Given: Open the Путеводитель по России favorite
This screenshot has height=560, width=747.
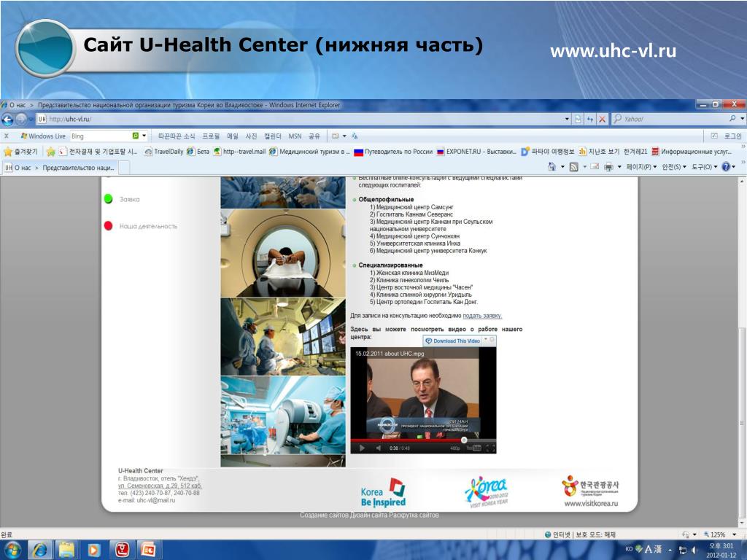Looking at the screenshot, I should [x=393, y=152].
